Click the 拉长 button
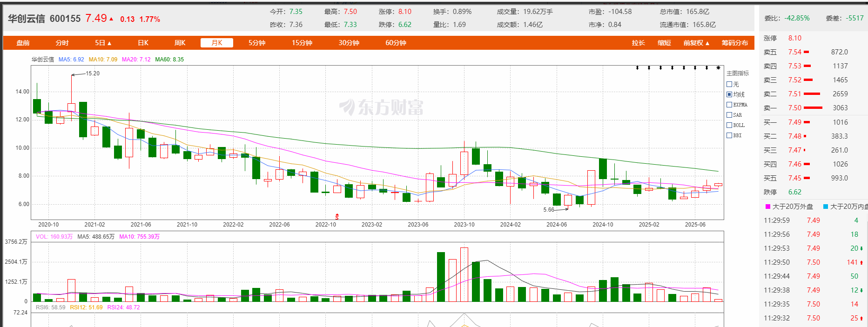868x327 pixels. pos(638,43)
